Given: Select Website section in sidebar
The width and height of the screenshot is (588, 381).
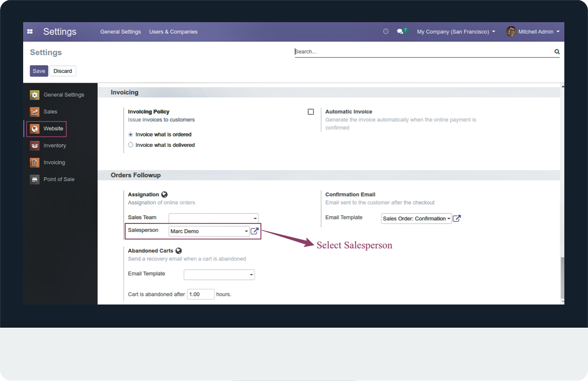Looking at the screenshot, I should 60,129.
